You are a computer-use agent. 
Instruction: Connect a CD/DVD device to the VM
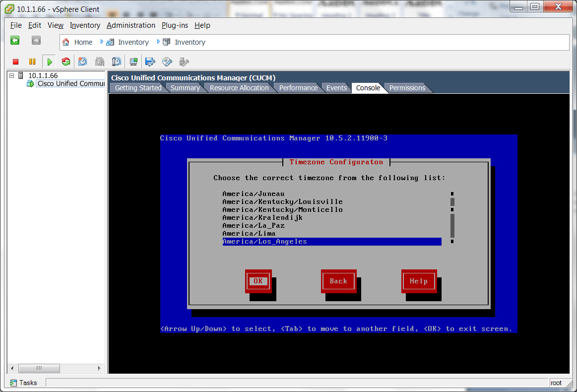click(167, 62)
